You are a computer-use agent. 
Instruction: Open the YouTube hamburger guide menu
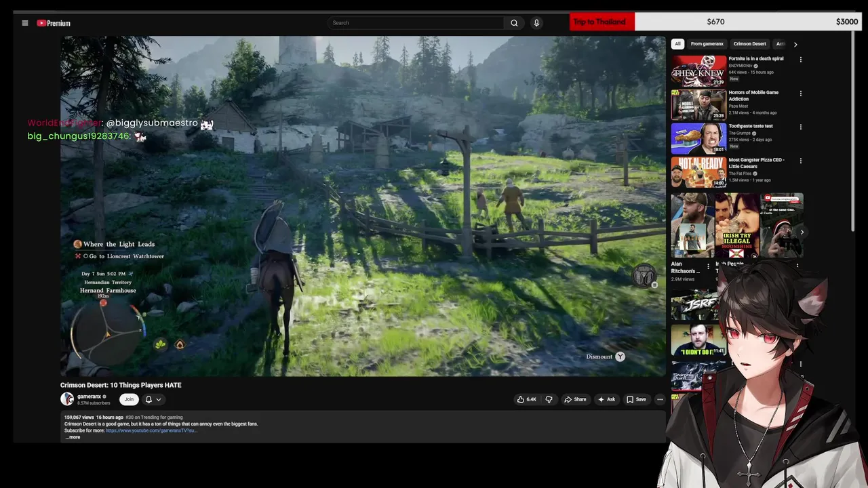pos(25,23)
